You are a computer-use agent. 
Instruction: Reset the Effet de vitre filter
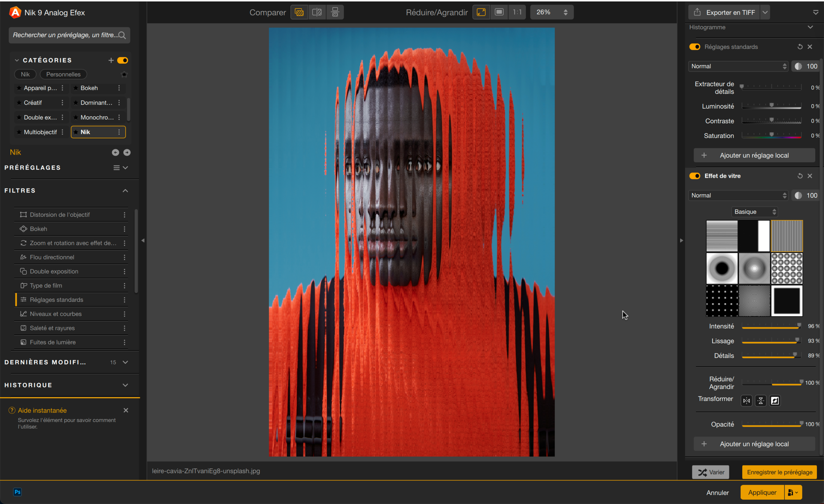[800, 176]
